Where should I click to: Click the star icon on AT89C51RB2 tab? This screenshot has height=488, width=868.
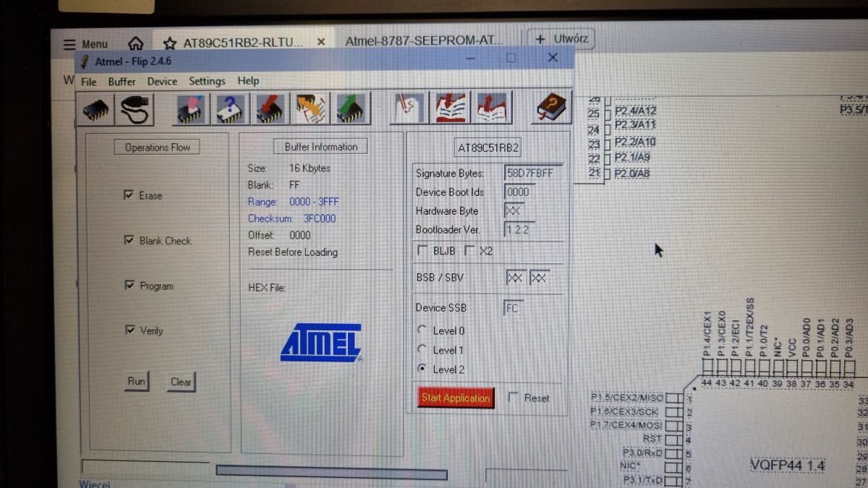click(170, 43)
